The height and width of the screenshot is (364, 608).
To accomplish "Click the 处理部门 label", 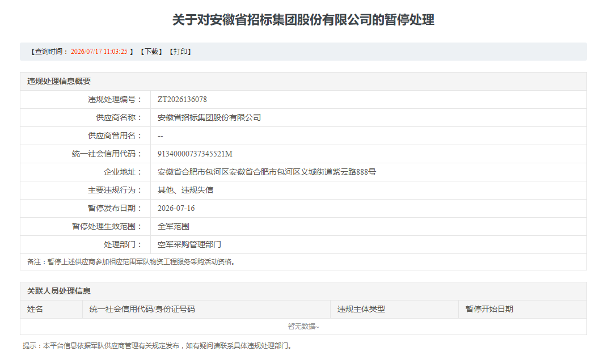I will [x=123, y=244].
